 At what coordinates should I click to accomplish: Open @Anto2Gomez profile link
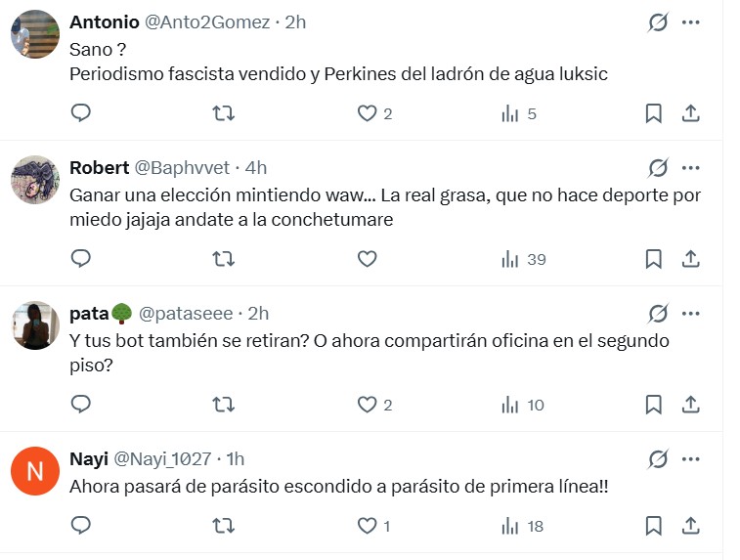tap(208, 22)
